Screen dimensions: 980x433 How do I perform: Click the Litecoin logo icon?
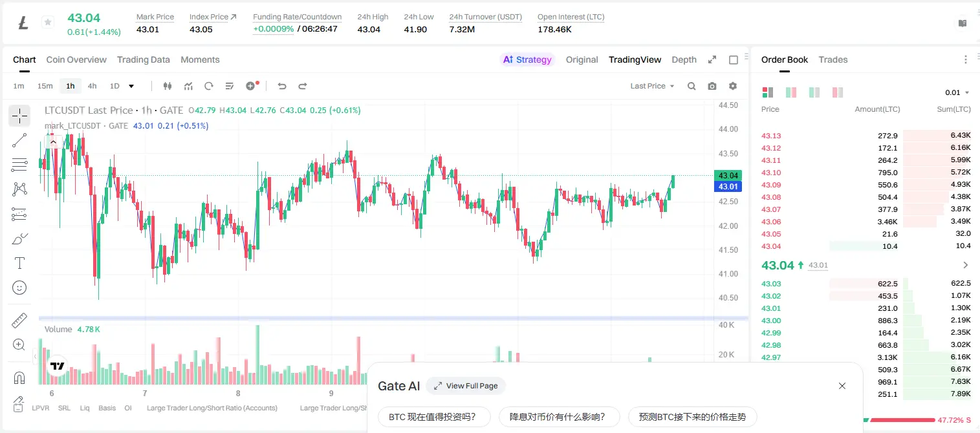pos(23,23)
